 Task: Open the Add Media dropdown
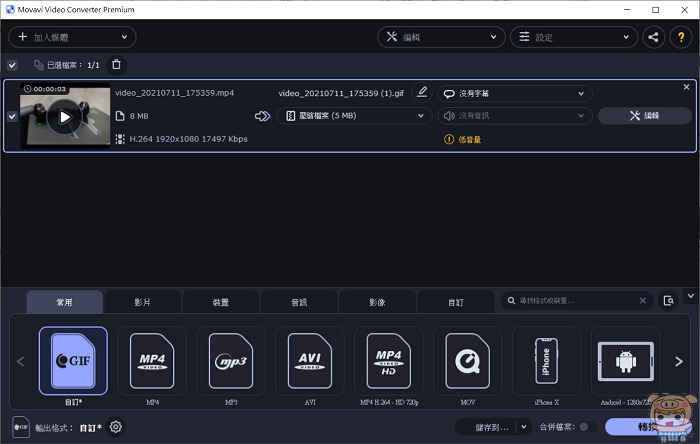(72, 37)
